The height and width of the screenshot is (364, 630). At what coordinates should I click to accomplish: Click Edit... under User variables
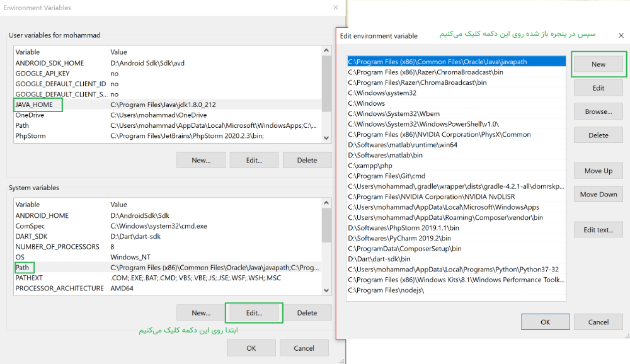[x=254, y=160]
